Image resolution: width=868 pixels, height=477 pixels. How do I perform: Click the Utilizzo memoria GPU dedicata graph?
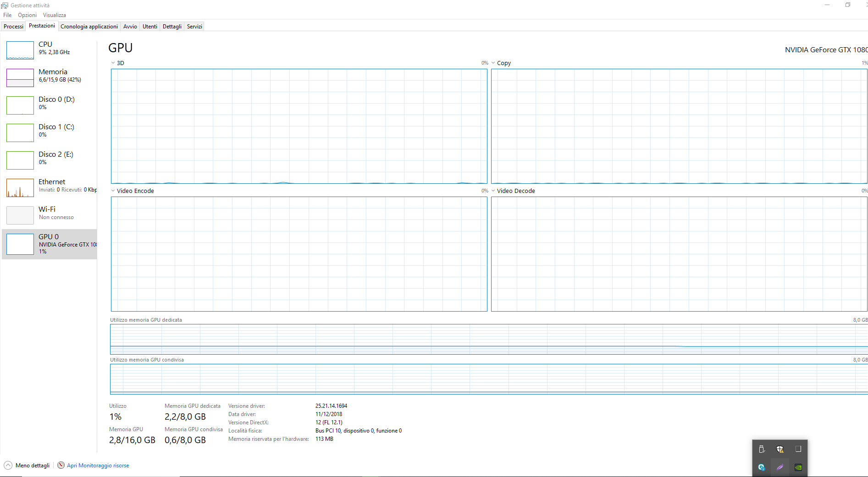pos(486,339)
